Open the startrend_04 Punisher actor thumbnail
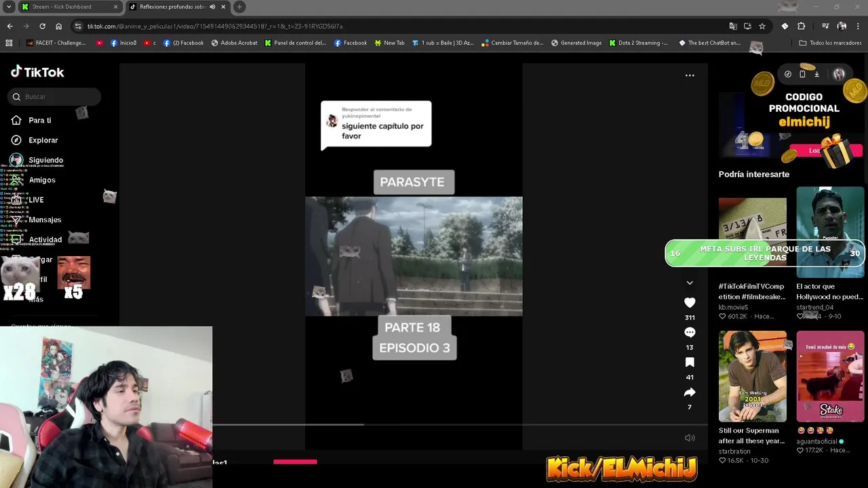This screenshot has height=488, width=868. coord(830,232)
